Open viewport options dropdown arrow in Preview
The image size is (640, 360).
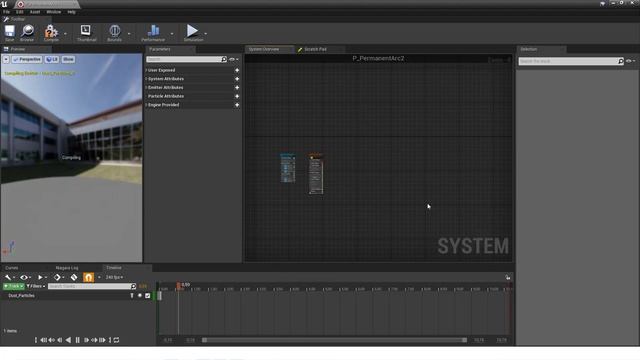point(6,60)
